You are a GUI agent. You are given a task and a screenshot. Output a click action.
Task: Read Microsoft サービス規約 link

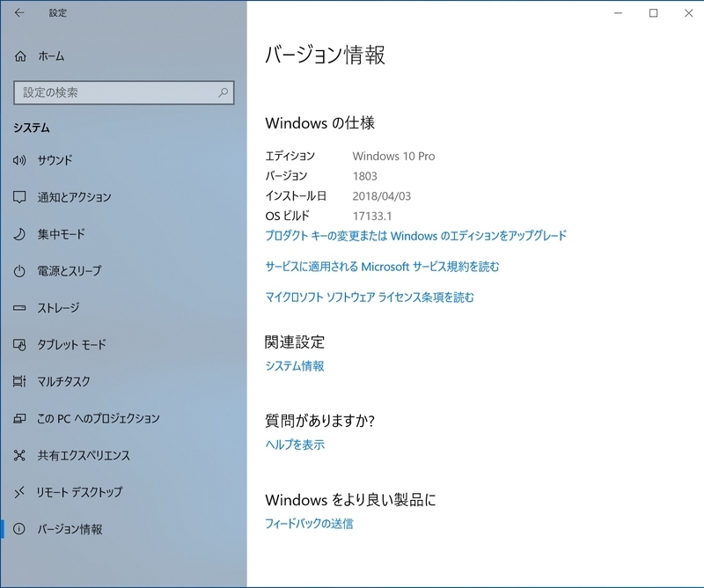382,267
